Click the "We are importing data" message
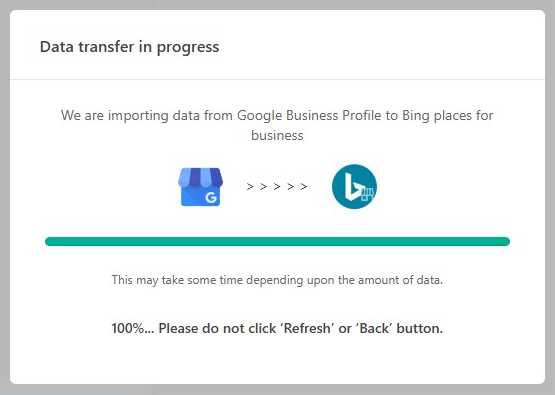The width and height of the screenshot is (555, 395). (277, 125)
